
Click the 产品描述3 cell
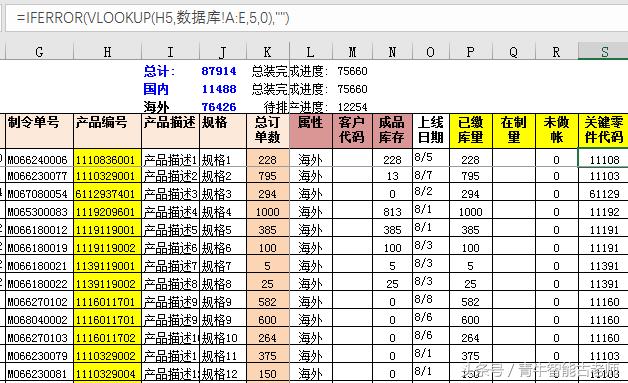tap(170, 192)
